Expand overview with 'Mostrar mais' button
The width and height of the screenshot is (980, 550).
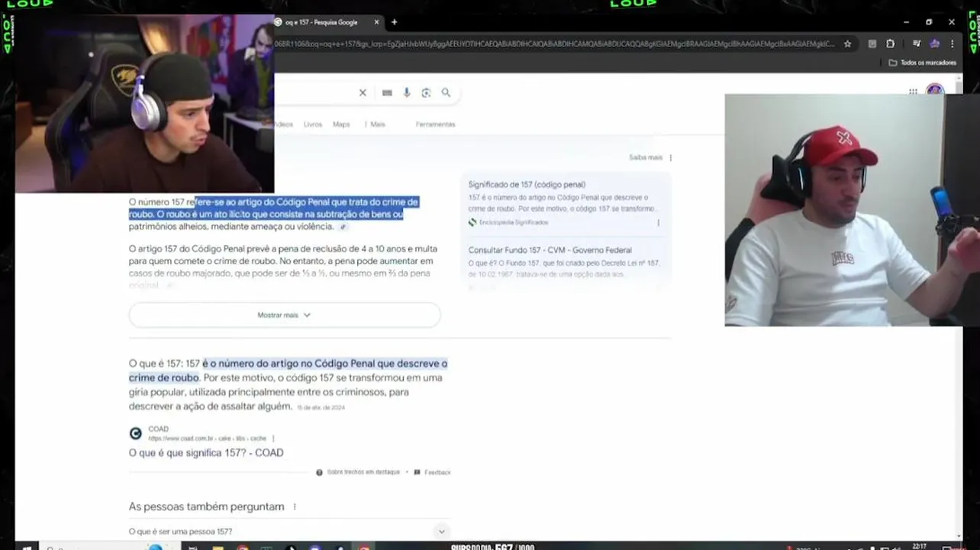coord(284,315)
